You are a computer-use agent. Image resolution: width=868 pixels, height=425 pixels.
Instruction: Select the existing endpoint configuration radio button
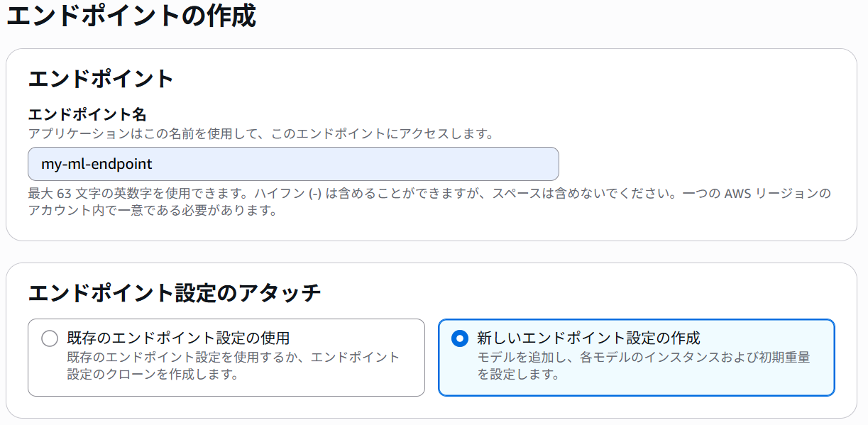49,338
